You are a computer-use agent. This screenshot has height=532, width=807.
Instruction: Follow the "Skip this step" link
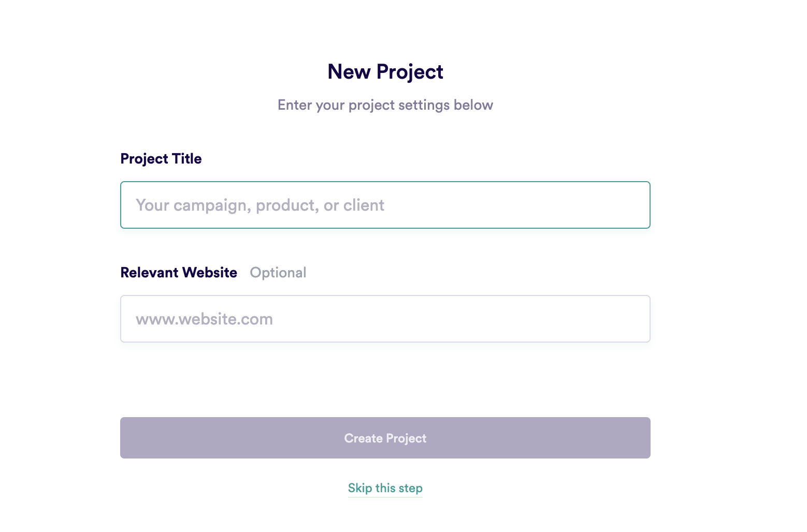[385, 488]
